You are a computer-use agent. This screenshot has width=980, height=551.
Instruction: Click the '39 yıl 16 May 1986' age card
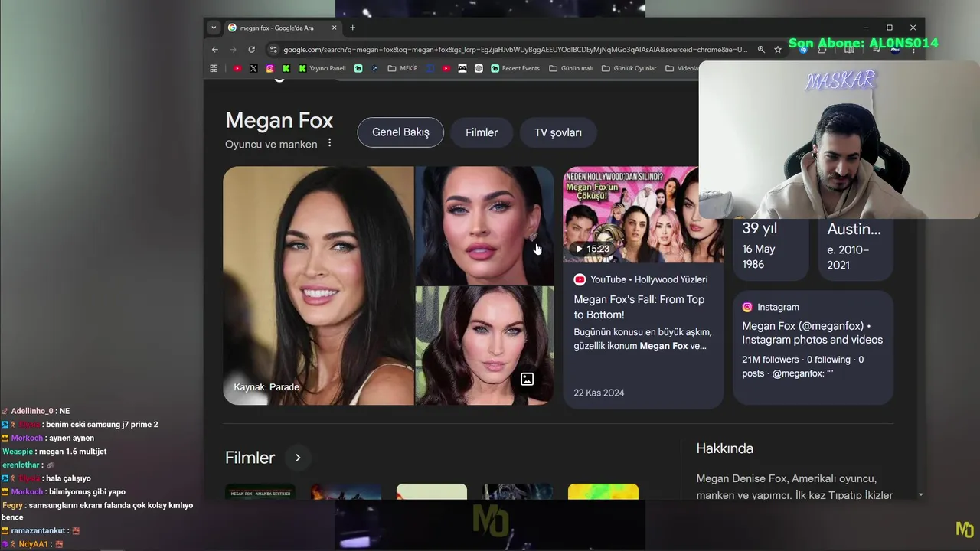pyautogui.click(x=770, y=249)
